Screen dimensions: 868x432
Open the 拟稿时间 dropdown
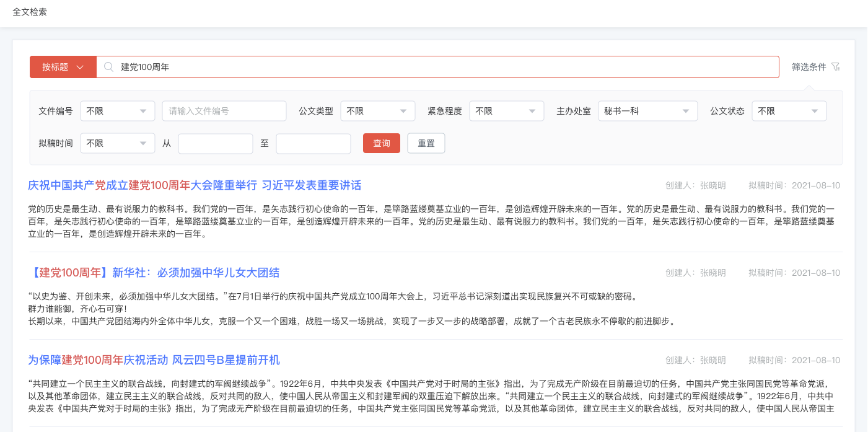[118, 143]
